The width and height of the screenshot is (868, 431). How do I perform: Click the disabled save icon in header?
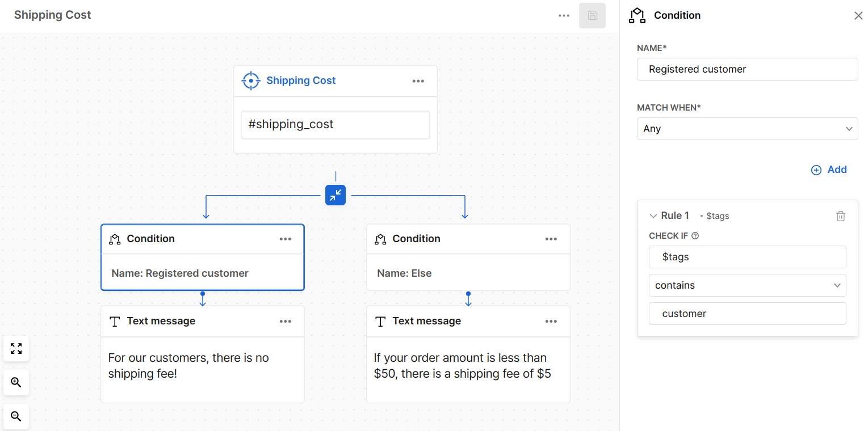pos(592,16)
